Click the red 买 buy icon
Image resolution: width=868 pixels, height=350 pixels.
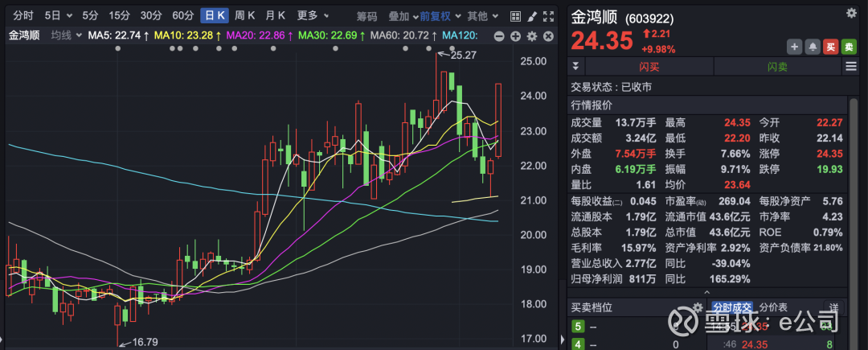[830, 47]
